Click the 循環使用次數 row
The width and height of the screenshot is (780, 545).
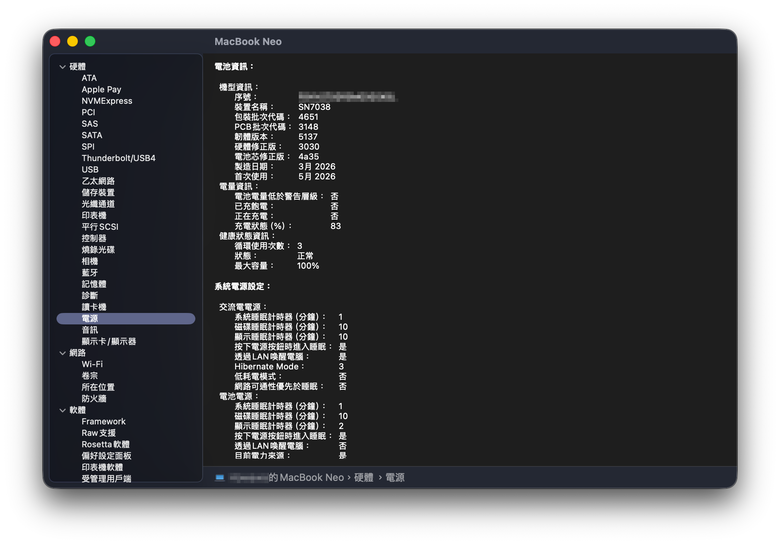[268, 246]
